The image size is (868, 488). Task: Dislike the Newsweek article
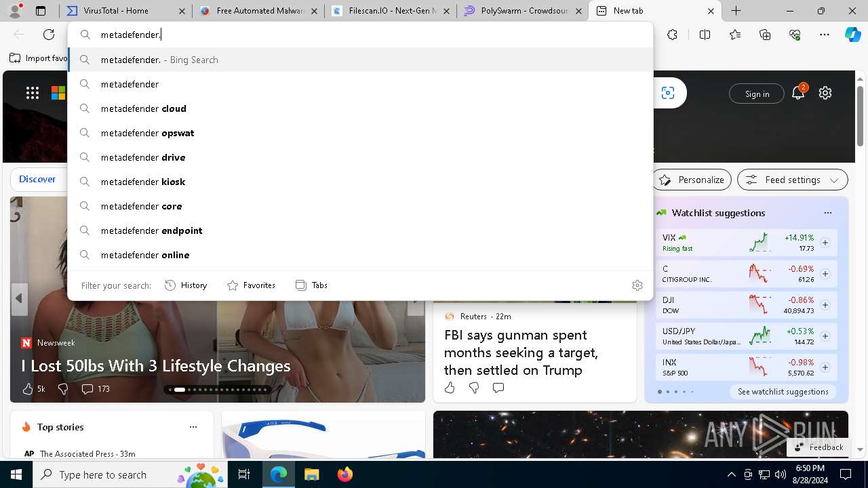63,388
